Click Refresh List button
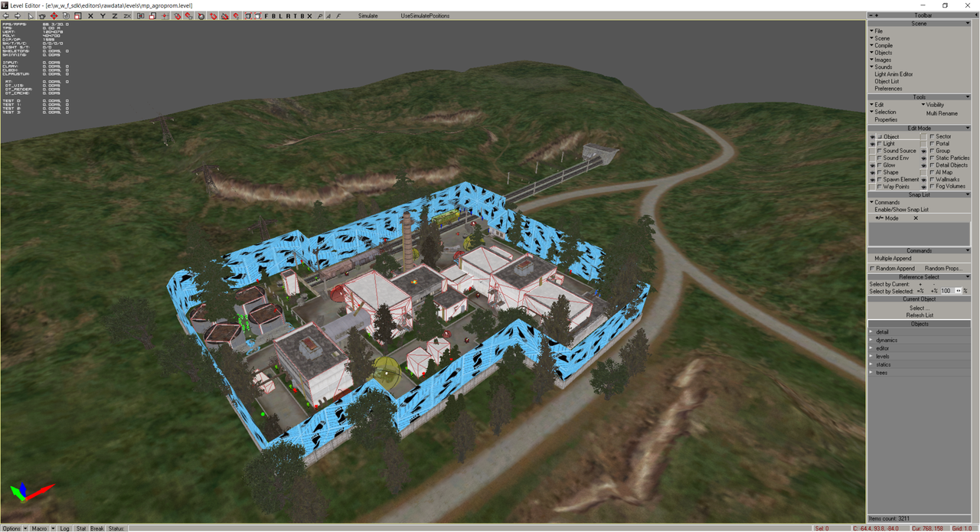Image resolution: width=980 pixels, height=532 pixels. (x=920, y=315)
